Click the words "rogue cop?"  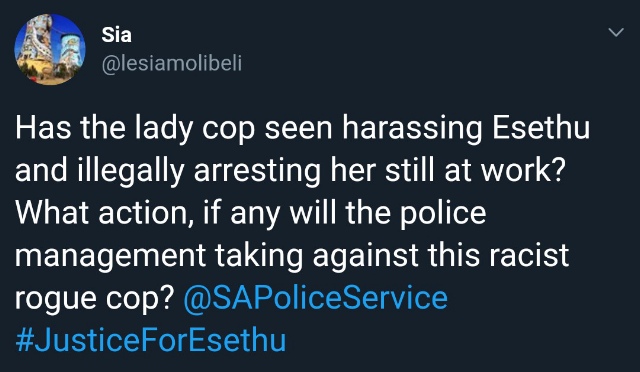(x=96, y=299)
